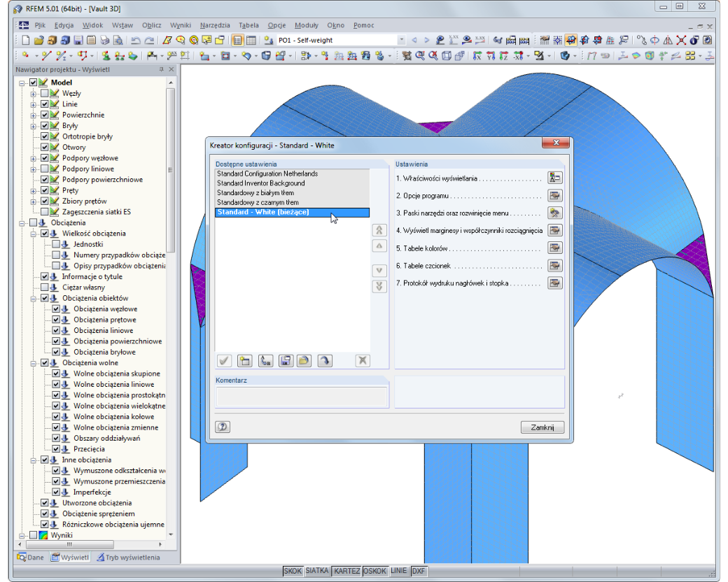Expand the Powierzchnie tree node
The width and height of the screenshot is (728, 582).
coord(34,115)
